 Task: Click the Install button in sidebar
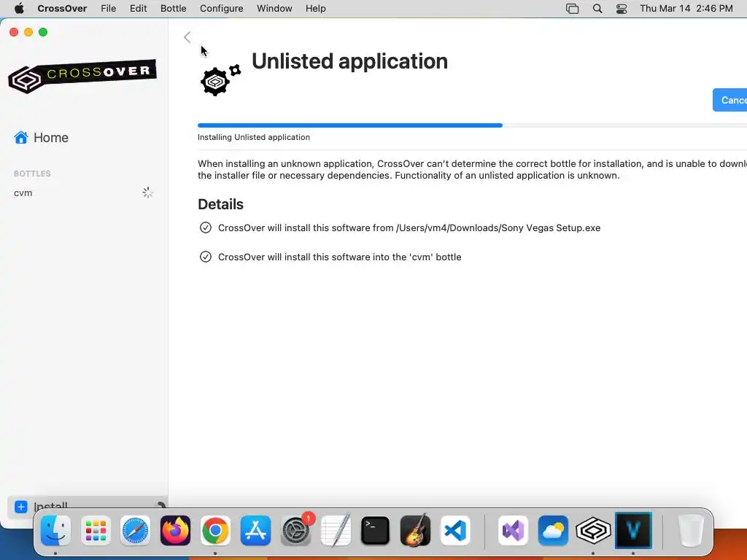(88, 507)
